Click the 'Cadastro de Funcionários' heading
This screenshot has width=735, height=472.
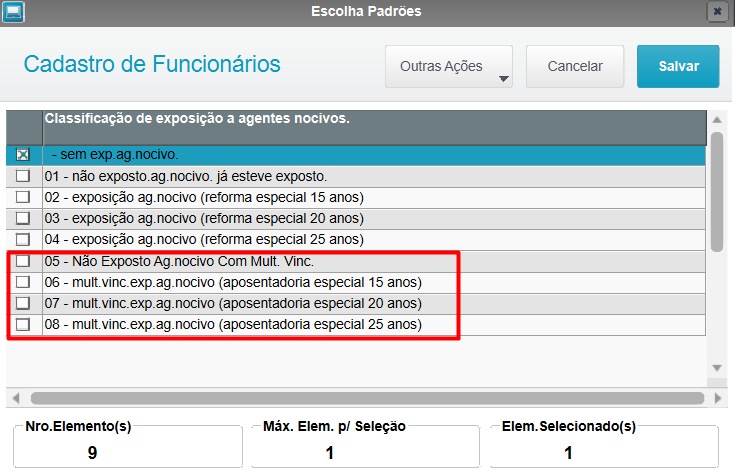click(x=152, y=64)
